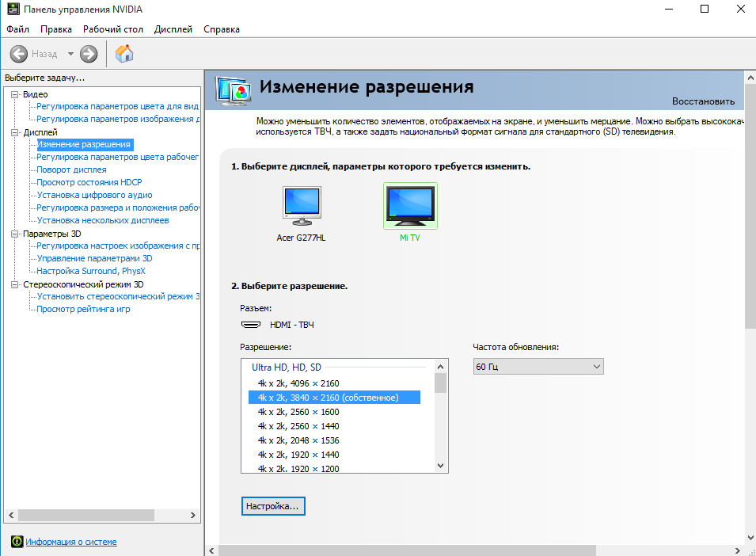Click main panel scroll up arrow
This screenshot has height=556, width=756.
tap(750, 77)
